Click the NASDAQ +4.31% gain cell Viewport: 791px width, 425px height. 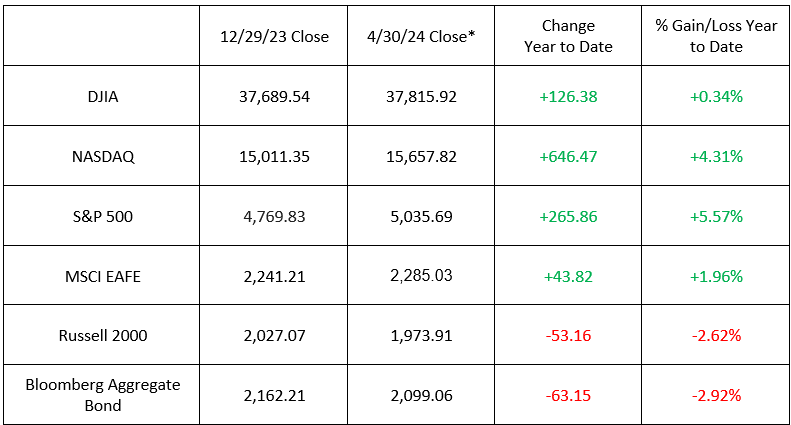pos(714,156)
